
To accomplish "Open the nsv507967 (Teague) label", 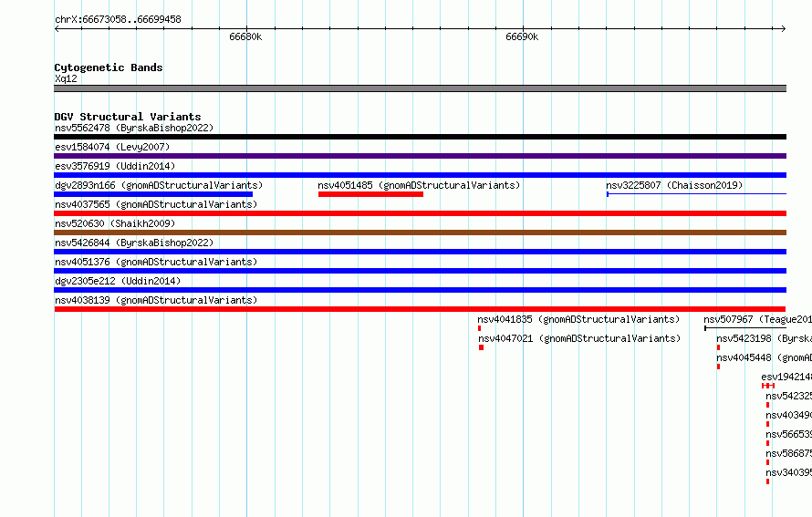I will pyautogui.click(x=757, y=319).
